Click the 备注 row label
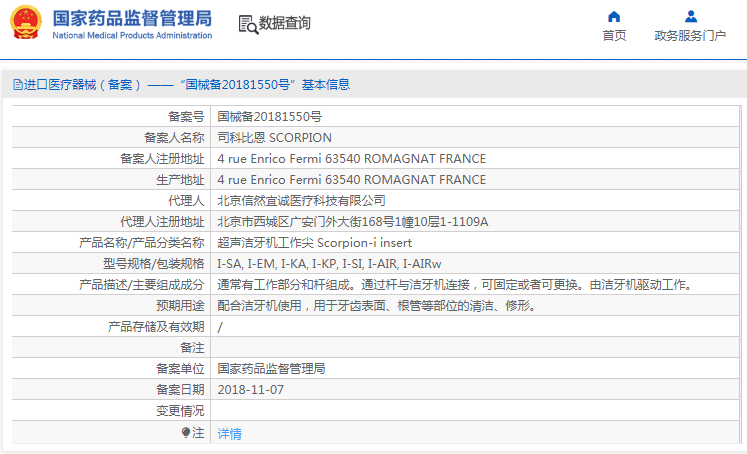 pyautogui.click(x=192, y=348)
